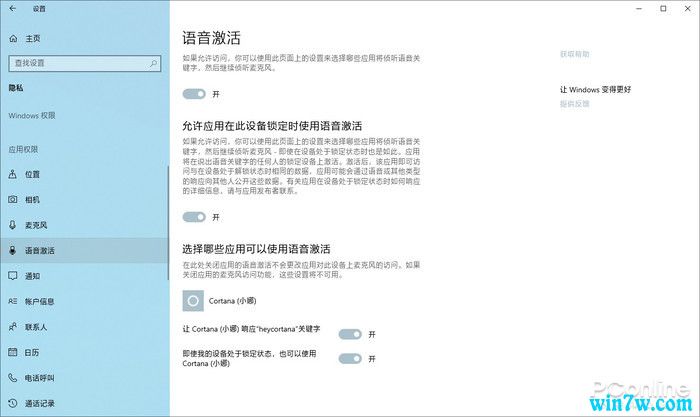Open 相机 privacy settings
700x417 pixels.
(85, 200)
